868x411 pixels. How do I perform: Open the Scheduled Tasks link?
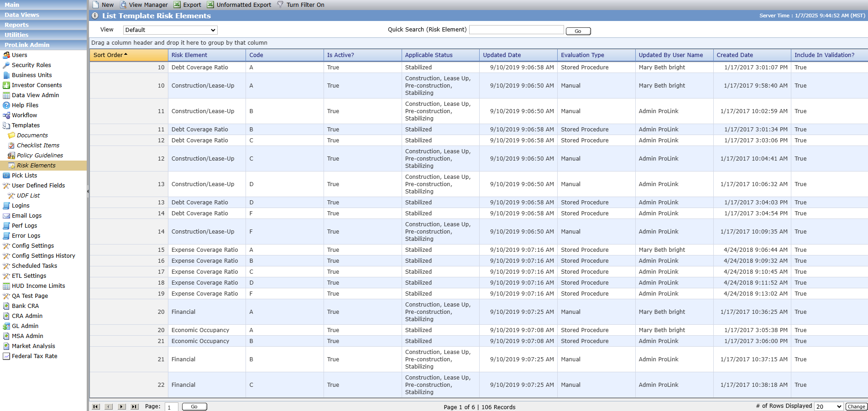click(x=35, y=266)
